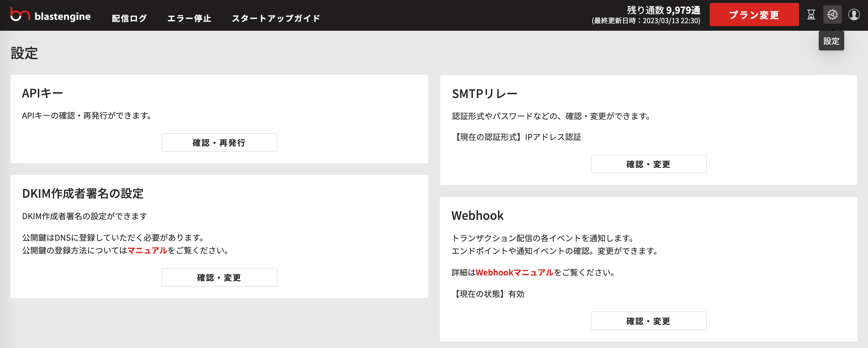Click 確認・再発行 under APIキー
This screenshot has height=348, width=868.
[219, 142]
